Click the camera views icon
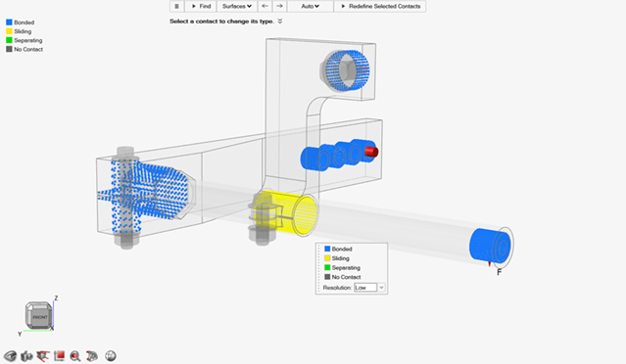Viewport: 626px width, 364px height. 26,355
